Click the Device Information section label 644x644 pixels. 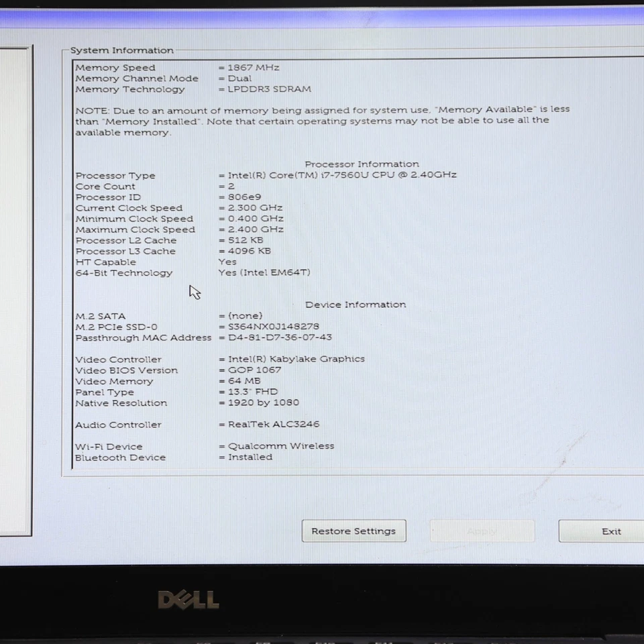click(x=356, y=304)
